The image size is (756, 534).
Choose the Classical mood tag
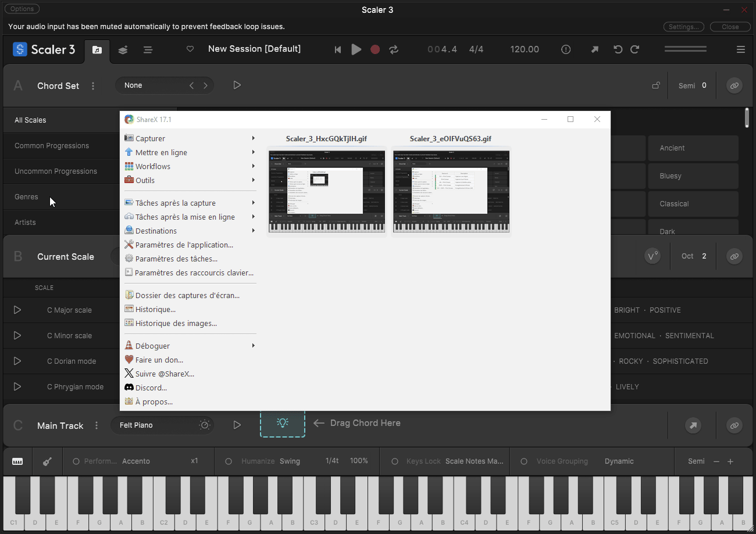(x=693, y=204)
